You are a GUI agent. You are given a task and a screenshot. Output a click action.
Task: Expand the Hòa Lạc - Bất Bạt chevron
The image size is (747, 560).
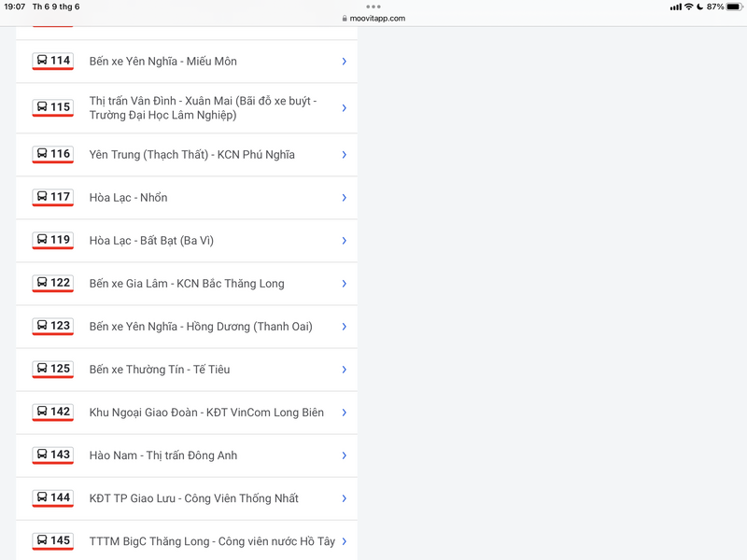[344, 241]
